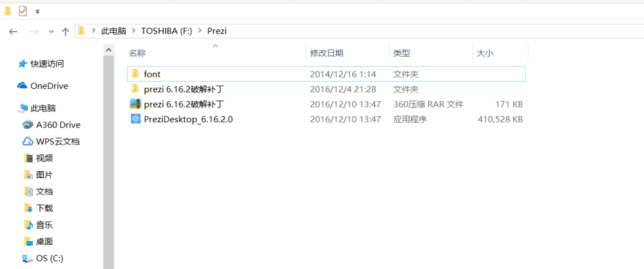This screenshot has width=644, height=269.
Task: Select the PreziDesktop_6.16.2.0 application icon
Action: [x=135, y=119]
